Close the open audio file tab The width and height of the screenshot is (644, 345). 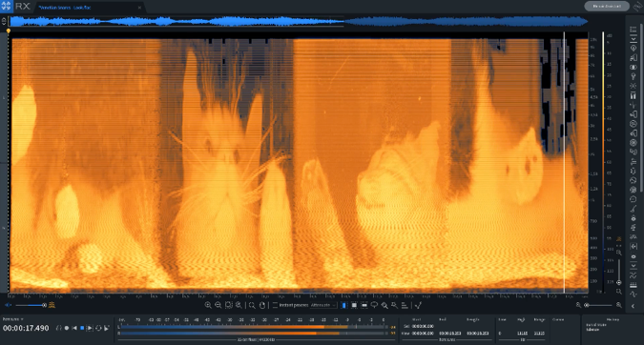(x=139, y=8)
